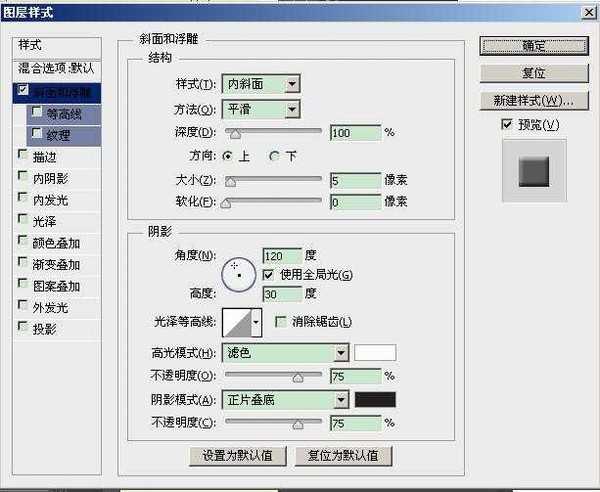The height and width of the screenshot is (492, 600).
Task: Click the 软化 value field showing 0
Action: [355, 202]
